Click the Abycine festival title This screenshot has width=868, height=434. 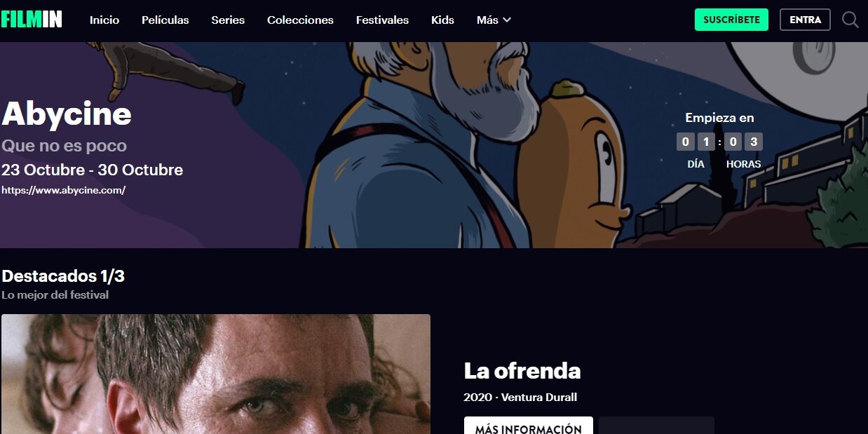coord(67,114)
